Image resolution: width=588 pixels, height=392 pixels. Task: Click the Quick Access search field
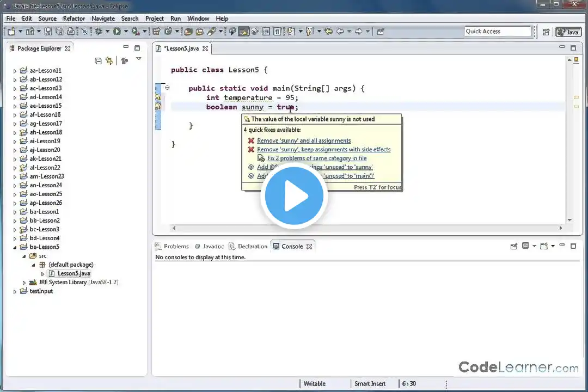[x=497, y=32]
